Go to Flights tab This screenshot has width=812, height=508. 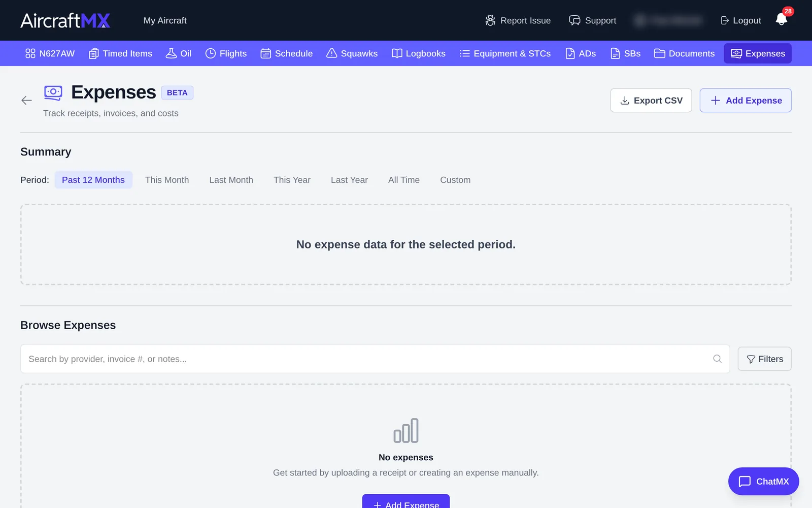point(226,53)
